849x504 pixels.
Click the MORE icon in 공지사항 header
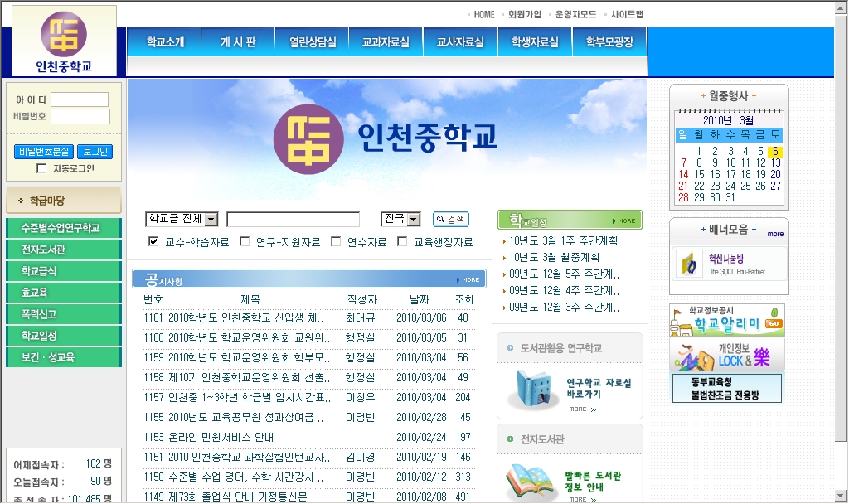pyautogui.click(x=470, y=279)
